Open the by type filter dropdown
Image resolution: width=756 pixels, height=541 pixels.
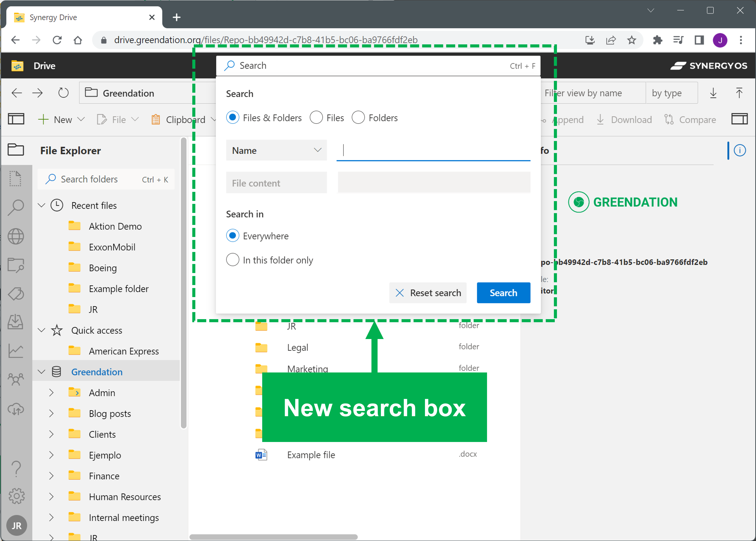[x=671, y=93]
